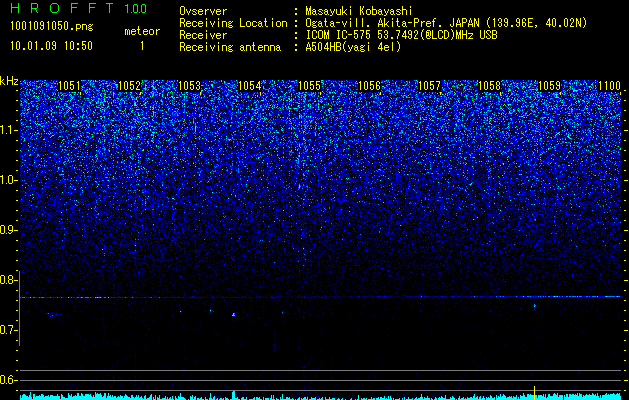Click the 1055 time marker

[309, 86]
